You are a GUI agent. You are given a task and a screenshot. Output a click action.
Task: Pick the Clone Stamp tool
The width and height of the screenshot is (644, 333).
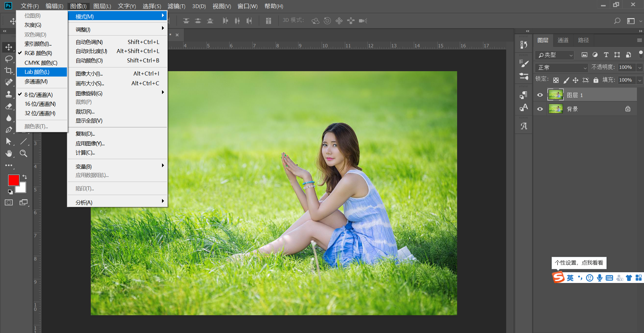pyautogui.click(x=9, y=94)
